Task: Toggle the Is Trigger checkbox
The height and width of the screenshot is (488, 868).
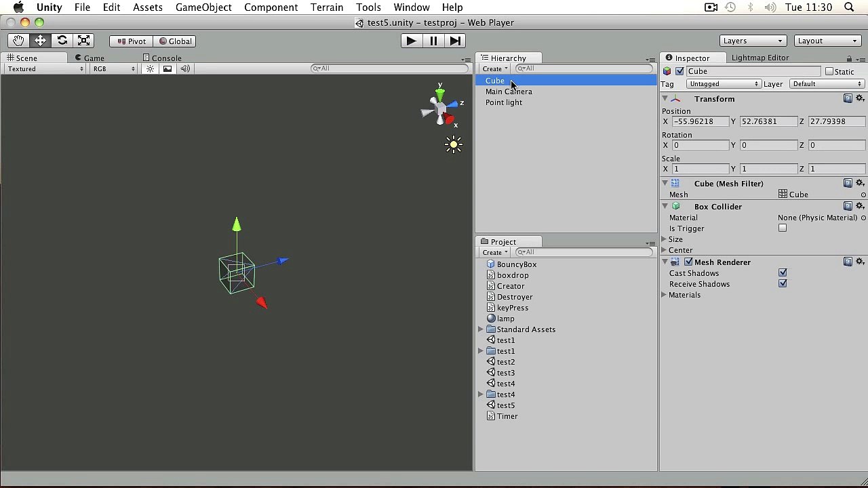Action: point(783,228)
